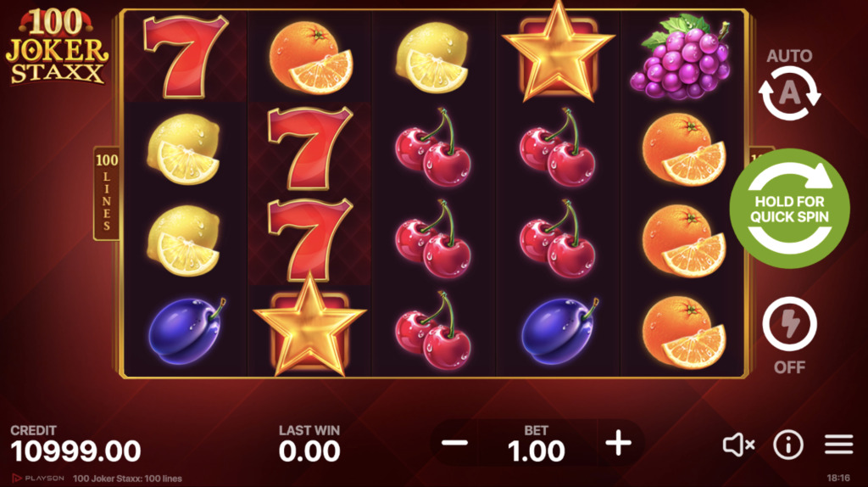Click the 100 Lines indicator tab

pos(106,193)
